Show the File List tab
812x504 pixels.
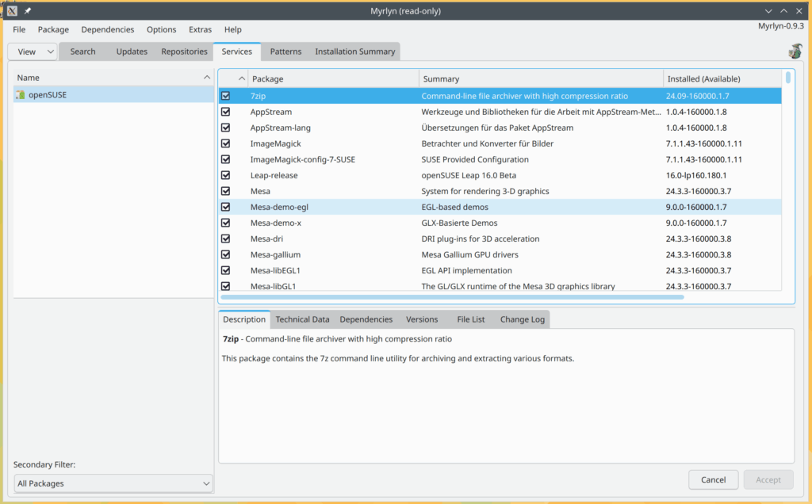471,319
